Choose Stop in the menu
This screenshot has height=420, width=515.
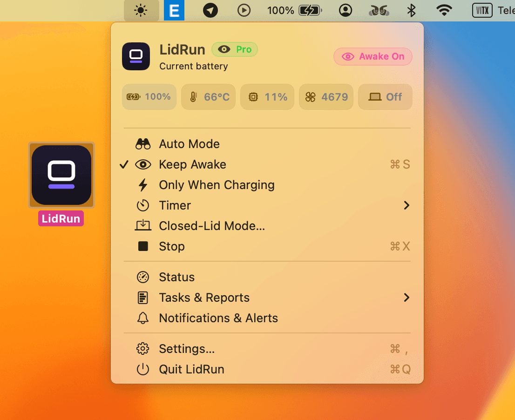(267, 246)
